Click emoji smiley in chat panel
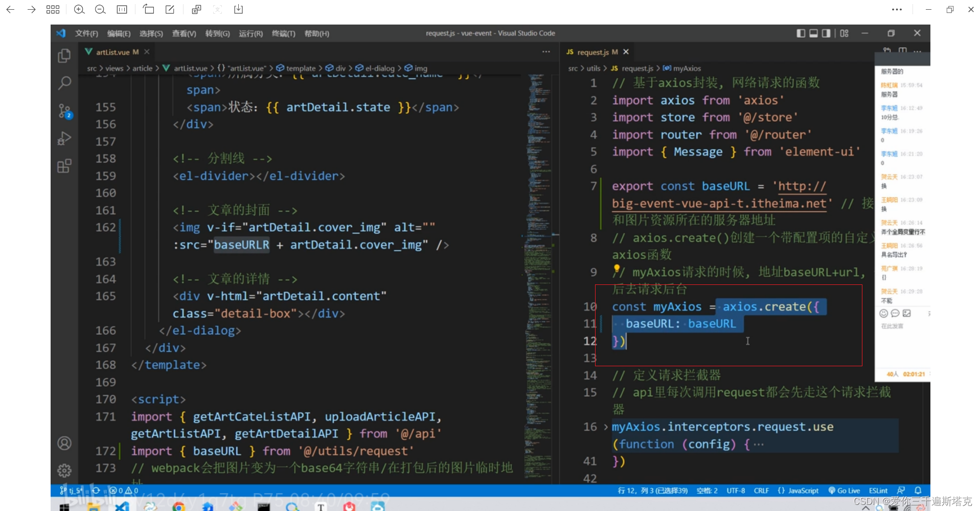The image size is (980, 511). tap(883, 313)
